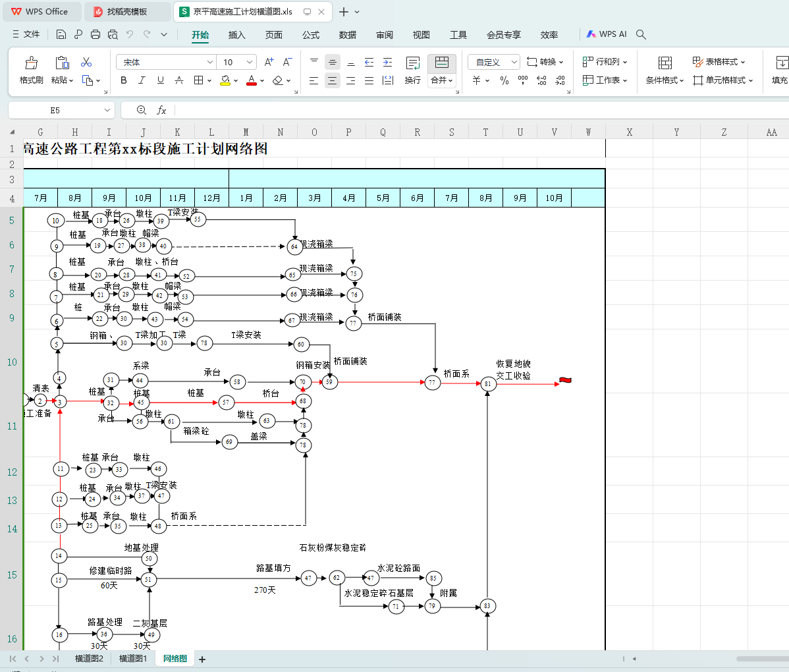The height and width of the screenshot is (672, 789).
Task: Apply the yellow fill color swatch
Action: click(225, 80)
